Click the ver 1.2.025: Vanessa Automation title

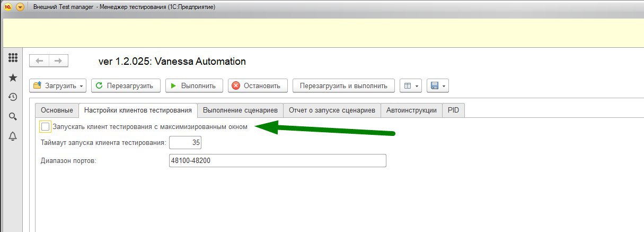click(172, 62)
